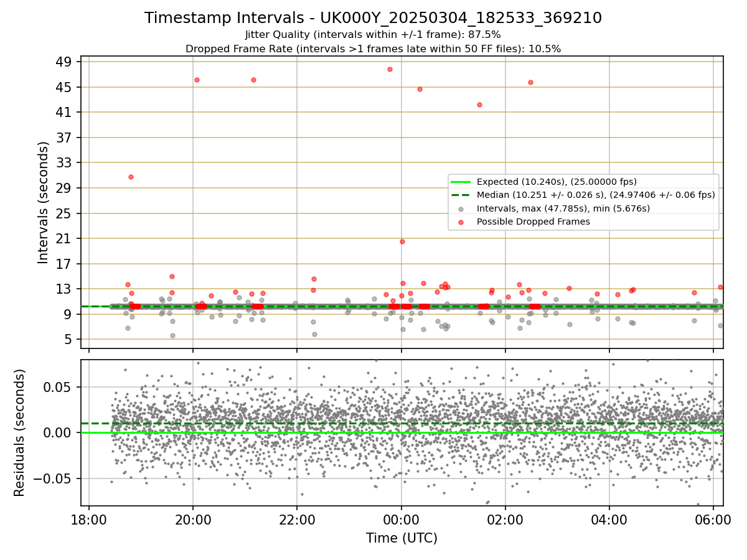This screenshot has width=747, height=560.
Task: Click the red outlier near 20.5 seconds at 00:00
Action: (402, 241)
